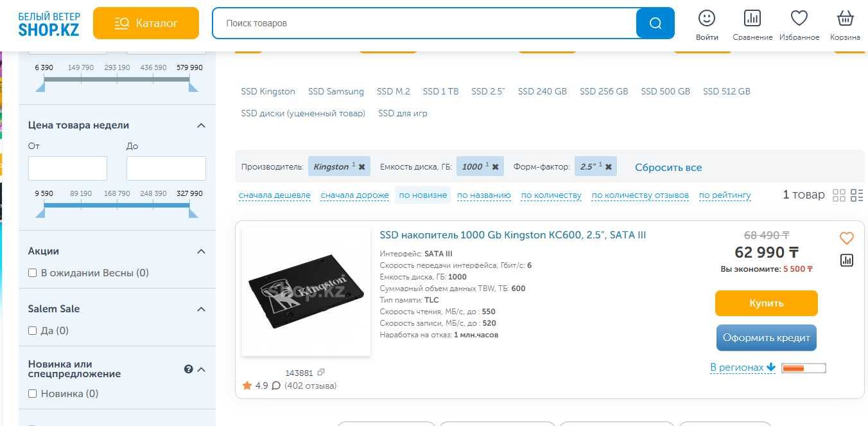The image size is (868, 426).
Task: Sort by по количеству
Action: (x=551, y=195)
